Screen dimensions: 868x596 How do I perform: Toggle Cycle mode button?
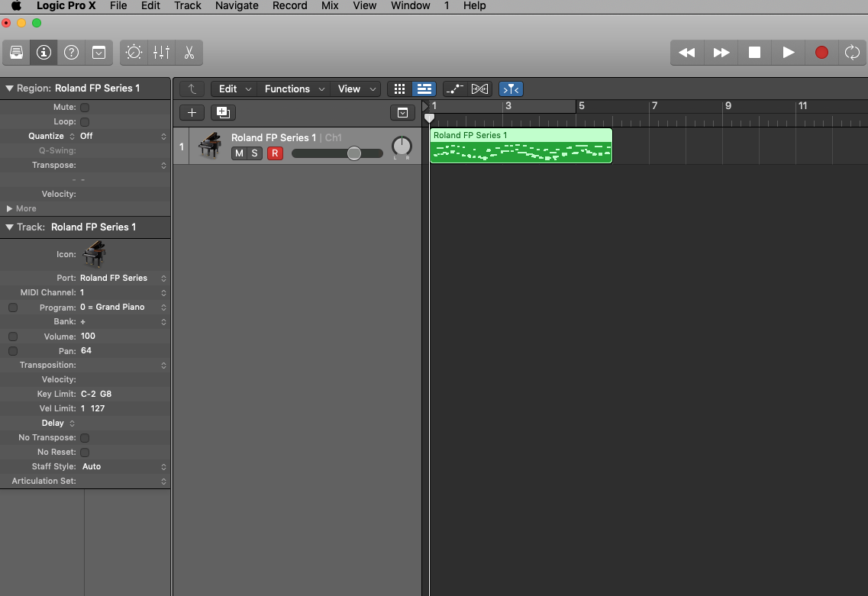pyautogui.click(x=853, y=53)
